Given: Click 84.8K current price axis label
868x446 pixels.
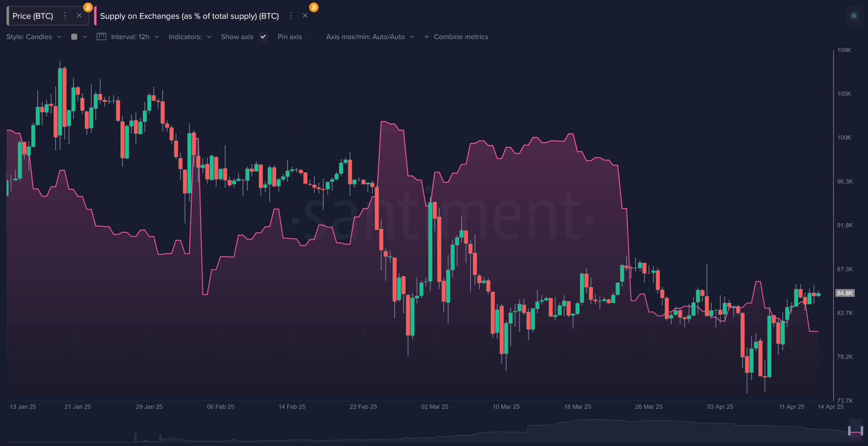Looking at the screenshot, I should [x=844, y=293].
